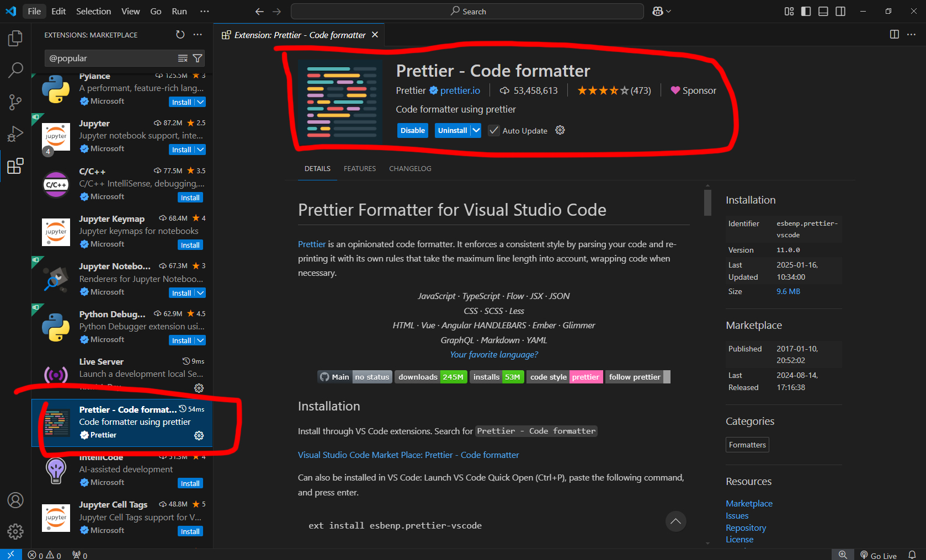Click the scroll-to-top arrow button
This screenshot has height=560, width=926.
pyautogui.click(x=675, y=521)
